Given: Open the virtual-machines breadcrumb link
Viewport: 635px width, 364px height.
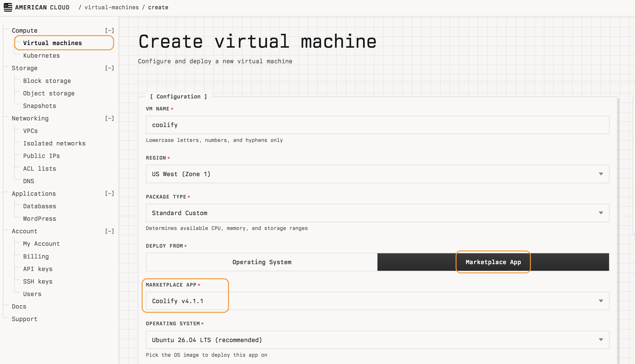Looking at the screenshot, I should pyautogui.click(x=111, y=7).
